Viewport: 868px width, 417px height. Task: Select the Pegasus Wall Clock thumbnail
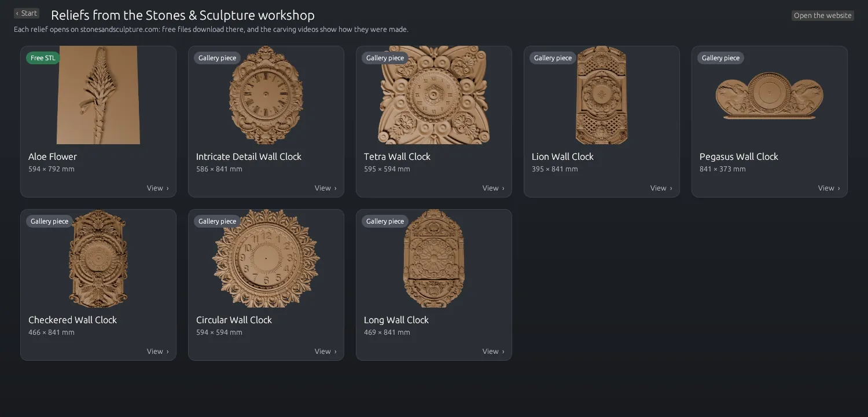point(770,96)
